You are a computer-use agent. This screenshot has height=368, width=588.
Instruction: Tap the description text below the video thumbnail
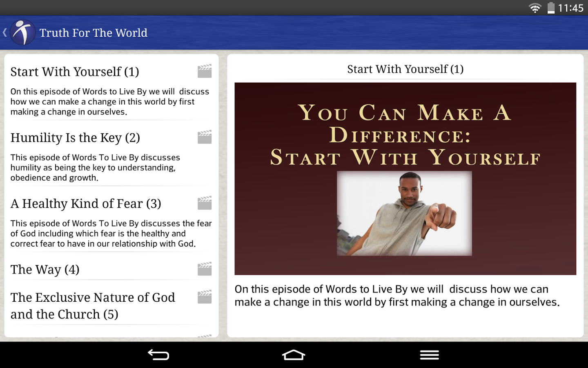click(x=397, y=295)
